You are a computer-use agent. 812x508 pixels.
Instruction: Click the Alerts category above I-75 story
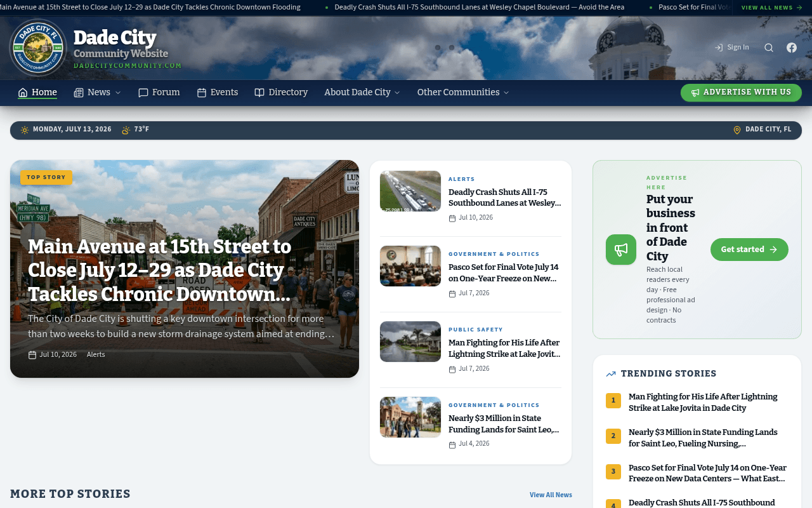(x=462, y=179)
